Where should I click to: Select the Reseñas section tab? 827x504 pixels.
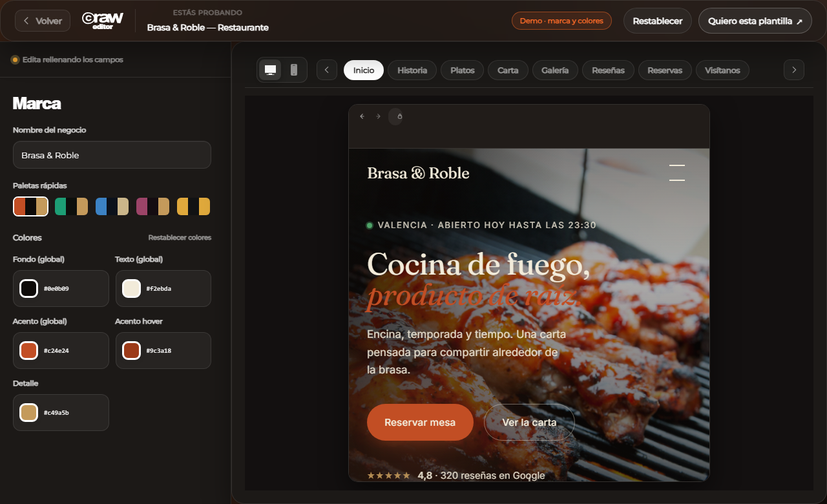click(608, 70)
